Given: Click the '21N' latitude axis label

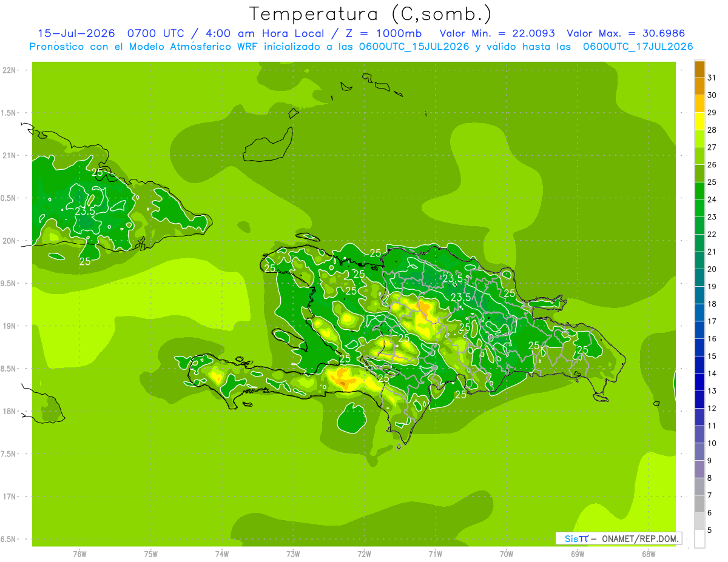Looking at the screenshot, I should 9,156.
